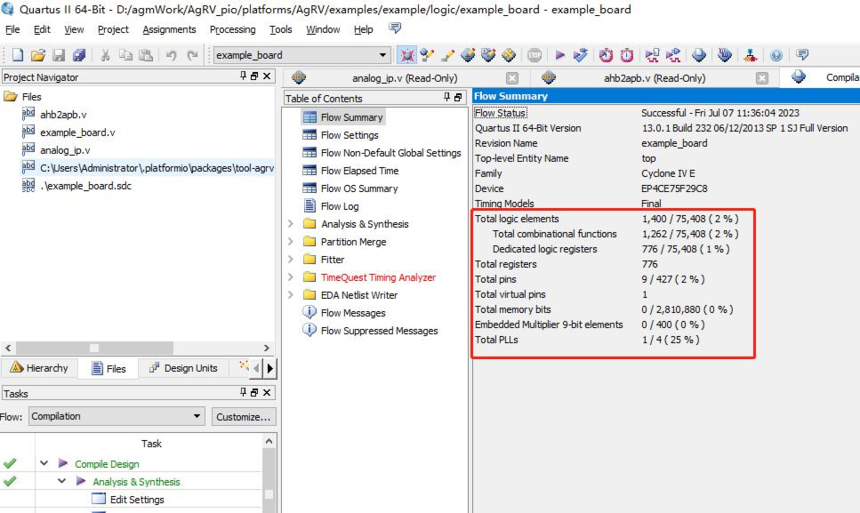The image size is (860, 513).
Task: Click the speech bubble icon in menu bar
Action: tap(395, 28)
